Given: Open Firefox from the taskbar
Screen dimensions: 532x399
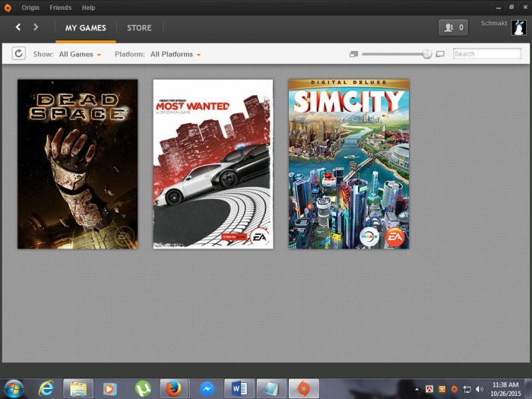Looking at the screenshot, I should 174,388.
